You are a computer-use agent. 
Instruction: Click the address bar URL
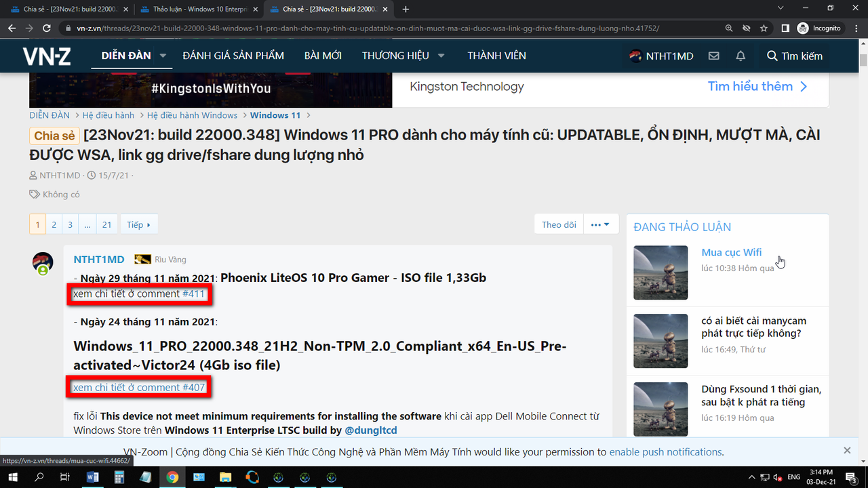(x=368, y=28)
